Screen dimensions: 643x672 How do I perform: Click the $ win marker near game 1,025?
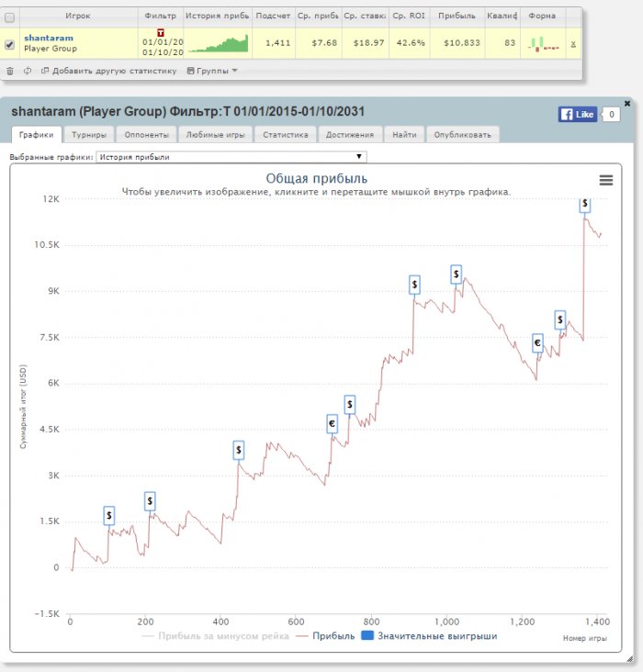click(x=456, y=274)
